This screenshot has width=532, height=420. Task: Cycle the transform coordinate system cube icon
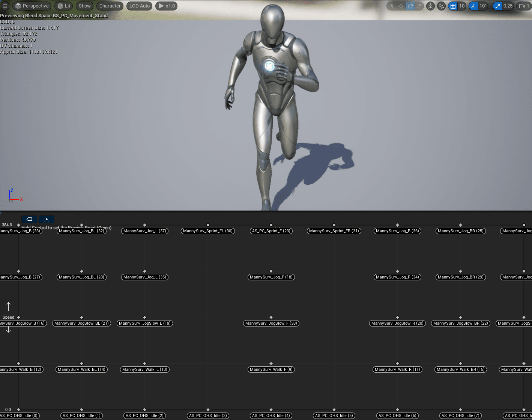[x=431, y=6]
